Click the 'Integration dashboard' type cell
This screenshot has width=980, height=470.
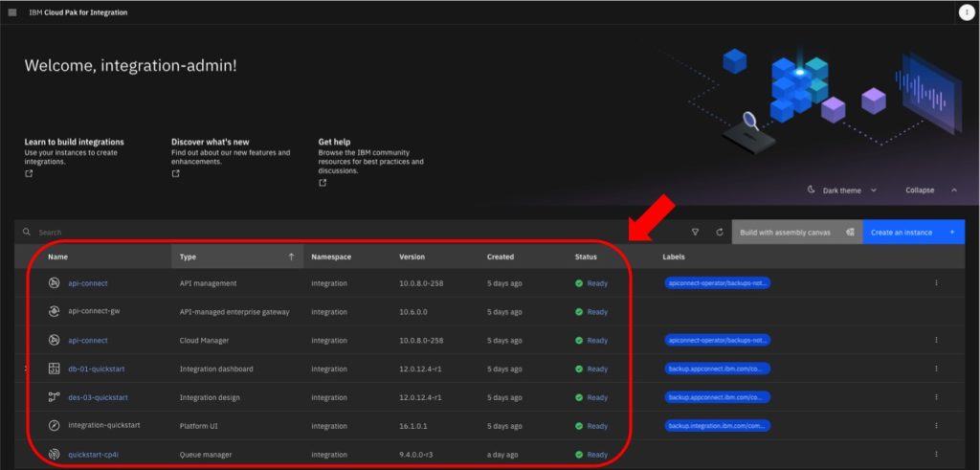tap(216, 369)
